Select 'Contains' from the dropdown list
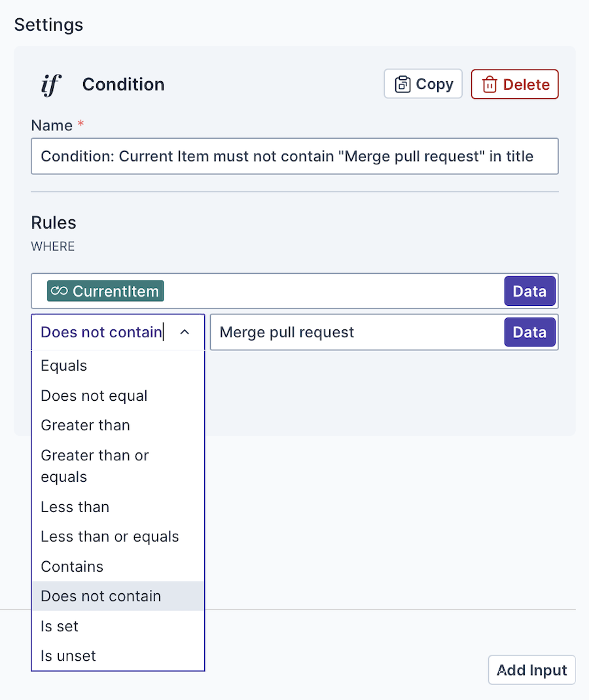 [72, 566]
